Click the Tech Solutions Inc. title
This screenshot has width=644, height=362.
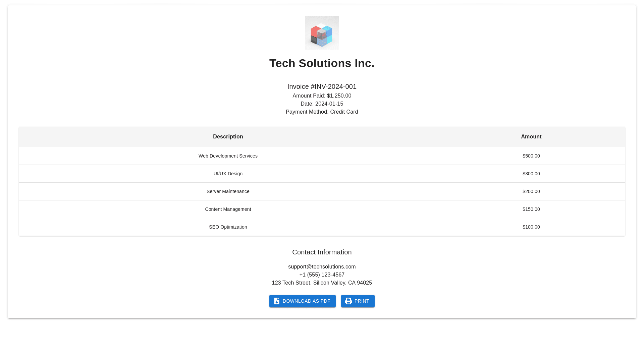(322, 63)
